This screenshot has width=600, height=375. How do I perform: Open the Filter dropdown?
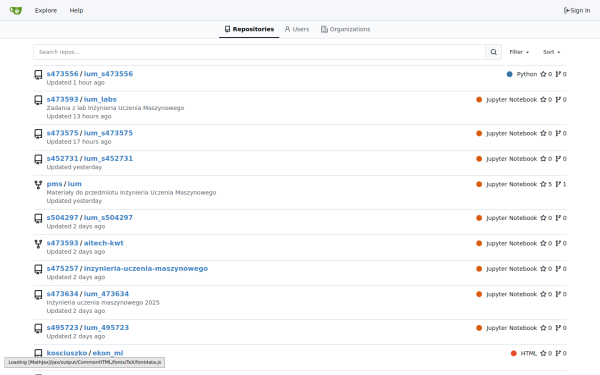click(x=519, y=52)
